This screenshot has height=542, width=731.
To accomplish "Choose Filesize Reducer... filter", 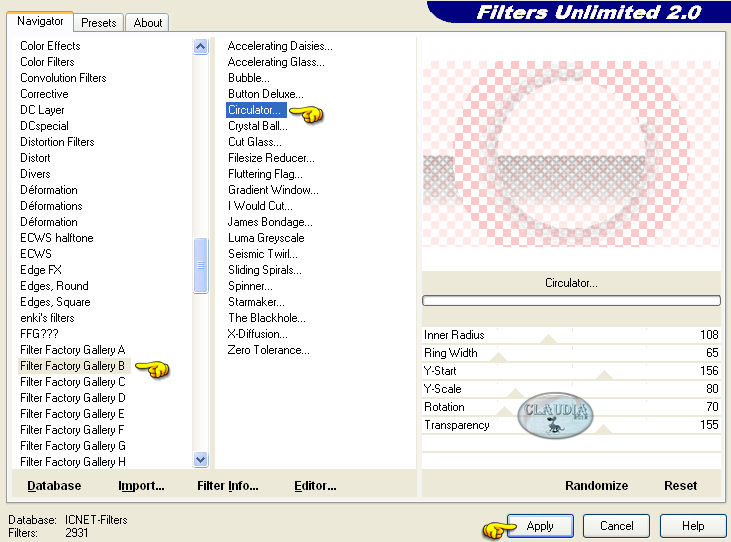I will pos(271,158).
